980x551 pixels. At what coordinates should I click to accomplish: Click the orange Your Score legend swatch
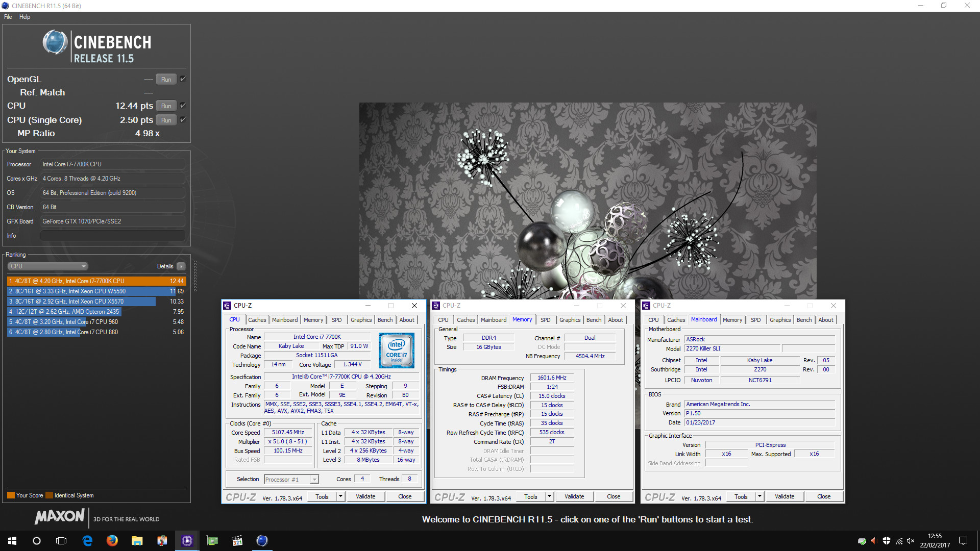click(11, 495)
